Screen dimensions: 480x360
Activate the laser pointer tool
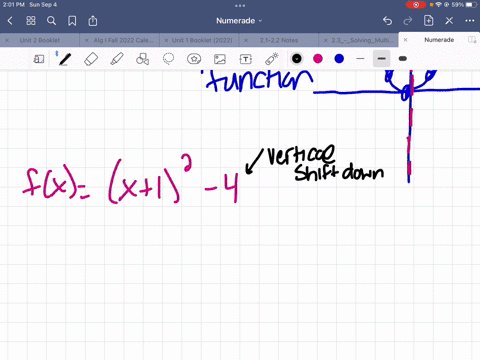[272, 59]
